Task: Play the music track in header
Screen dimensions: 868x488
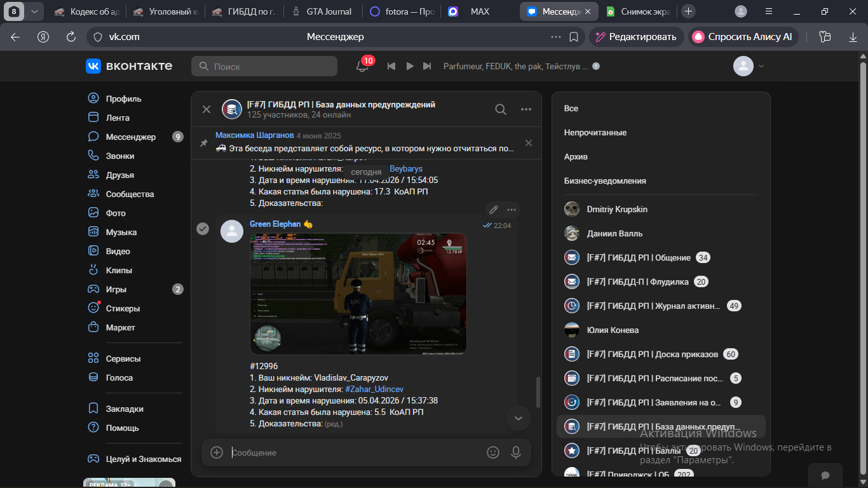Action: [410, 66]
